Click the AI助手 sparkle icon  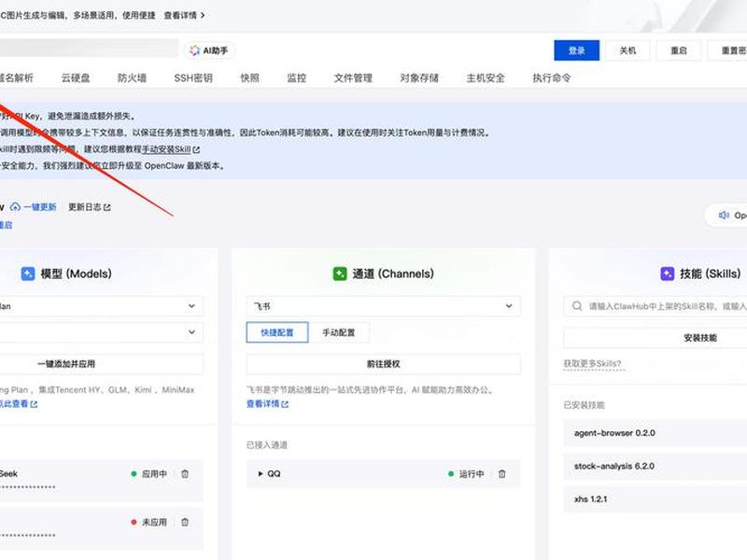point(194,50)
